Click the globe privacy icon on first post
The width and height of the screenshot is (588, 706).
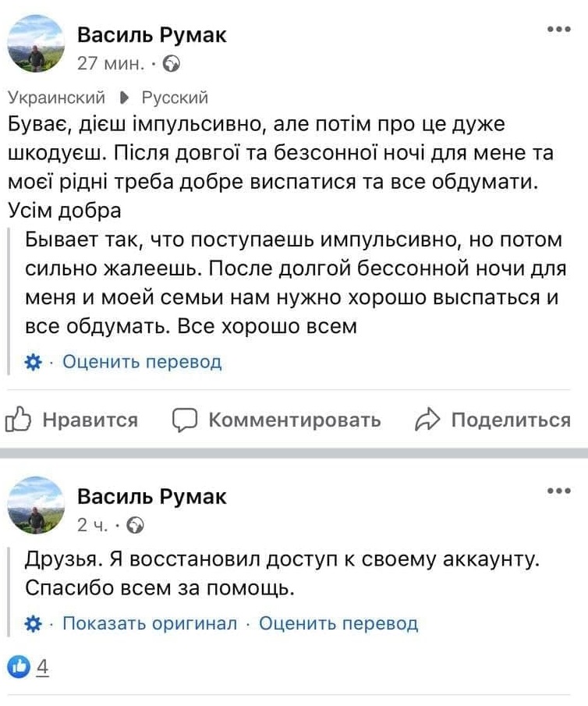tap(172, 65)
